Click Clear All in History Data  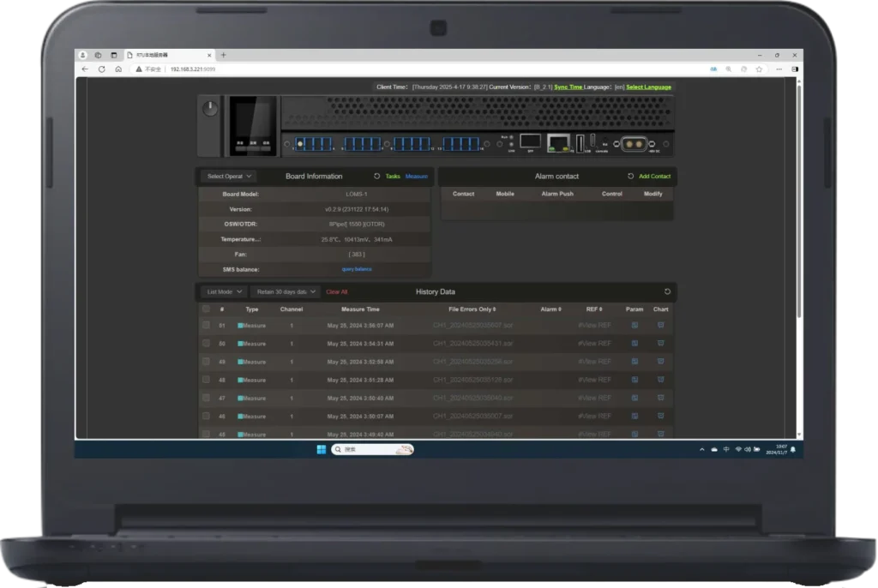click(336, 291)
